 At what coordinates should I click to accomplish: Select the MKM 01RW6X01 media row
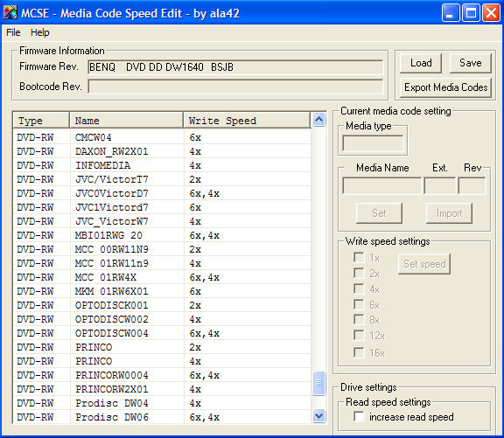pyautogui.click(x=163, y=291)
